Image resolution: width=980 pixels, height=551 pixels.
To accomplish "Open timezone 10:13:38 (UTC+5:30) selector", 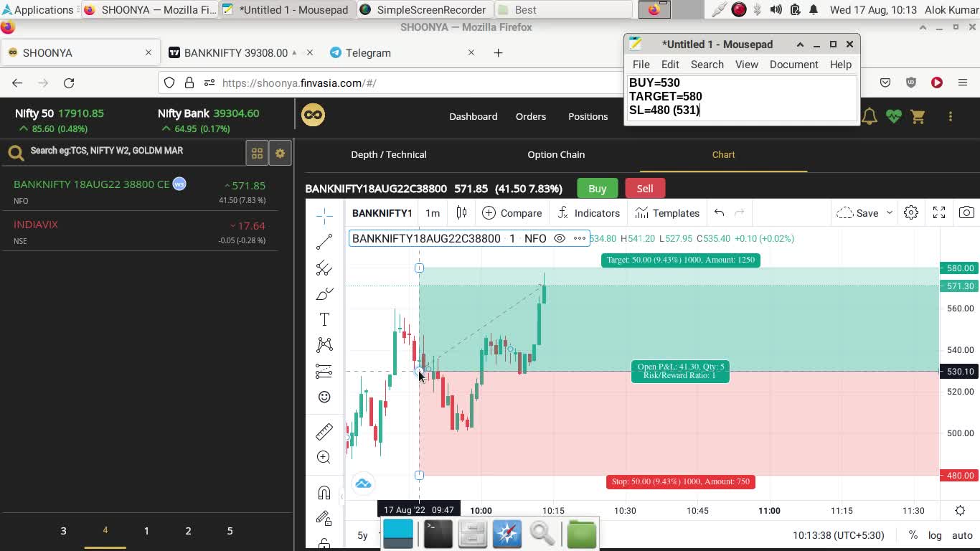I will click(839, 535).
